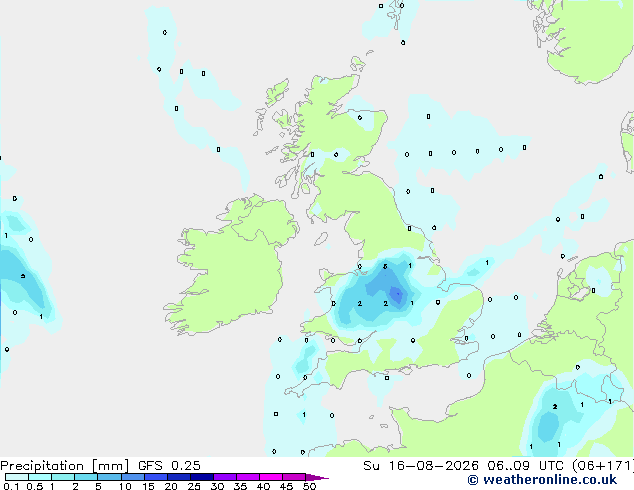Pick the 25–30 mm legend color swatch
Viewport: 634px width, 490px height.
[x=202, y=477]
